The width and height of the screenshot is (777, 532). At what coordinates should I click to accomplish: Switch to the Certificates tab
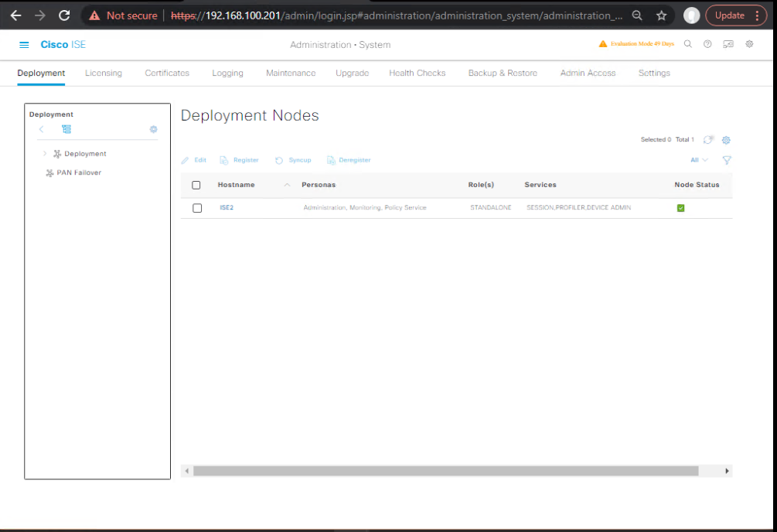167,73
